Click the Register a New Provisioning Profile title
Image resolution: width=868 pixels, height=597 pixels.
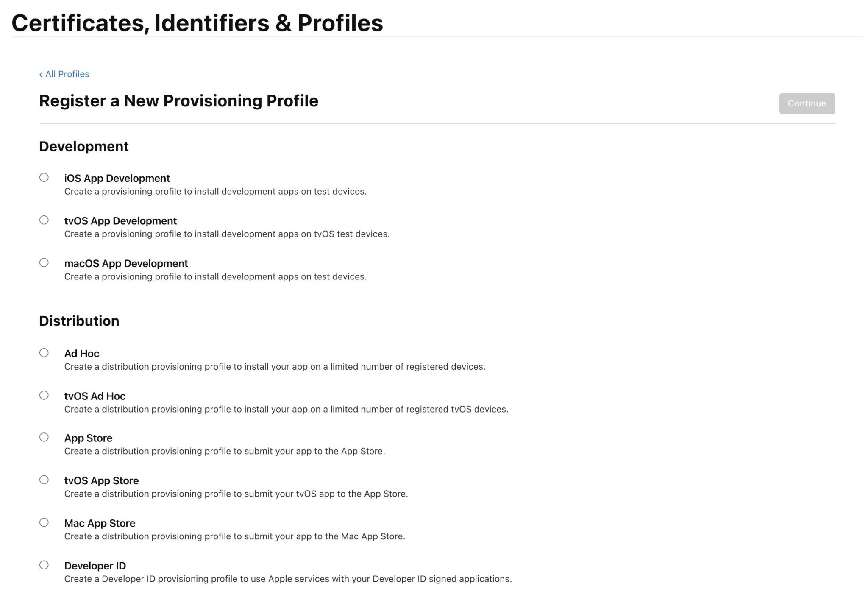(178, 101)
